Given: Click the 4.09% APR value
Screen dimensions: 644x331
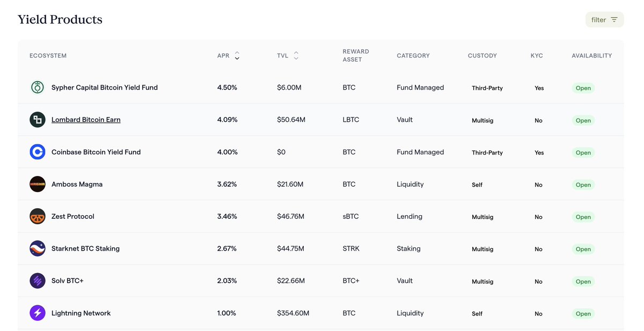Looking at the screenshot, I should (x=227, y=120).
